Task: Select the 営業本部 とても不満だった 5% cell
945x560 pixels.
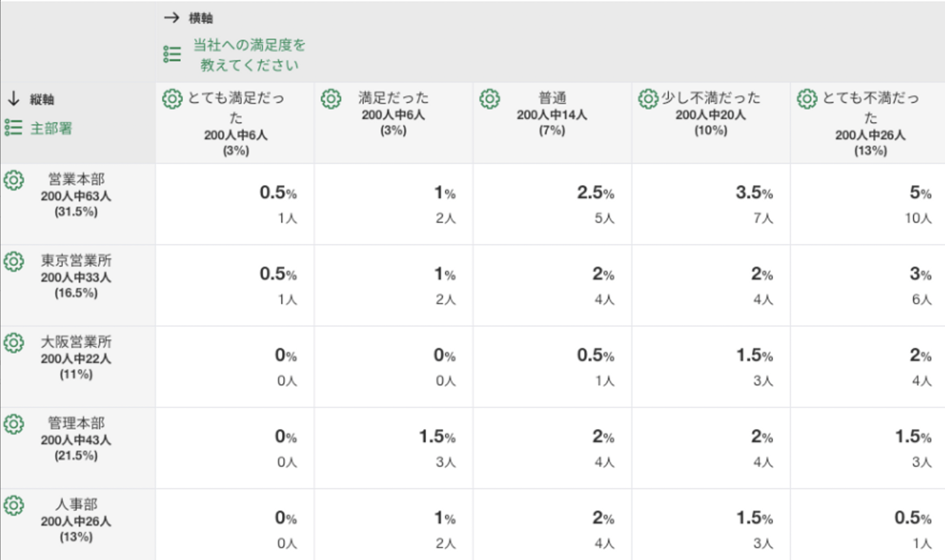Action: tap(868, 204)
